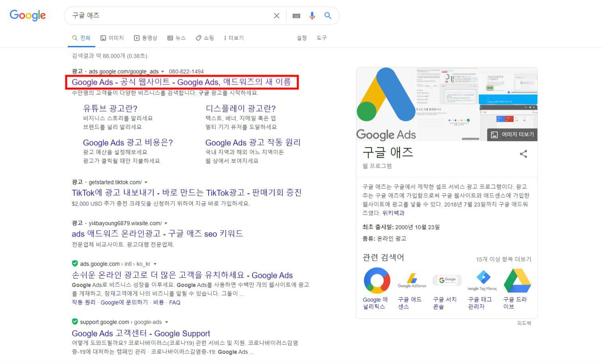Click the large Google Ads logo image
The image size is (602, 364).
[386, 104]
